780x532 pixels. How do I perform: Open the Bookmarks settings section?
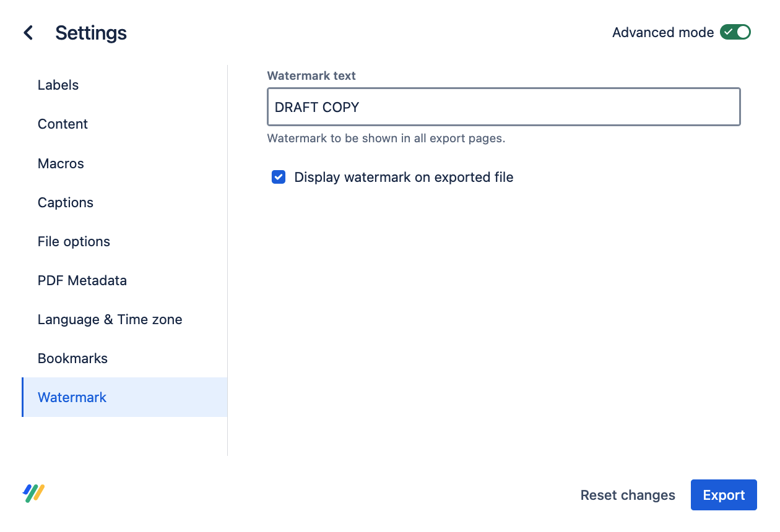[72, 359]
